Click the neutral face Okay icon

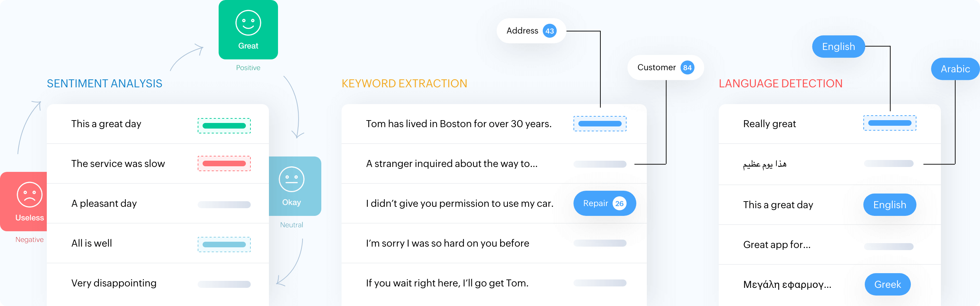tap(291, 179)
